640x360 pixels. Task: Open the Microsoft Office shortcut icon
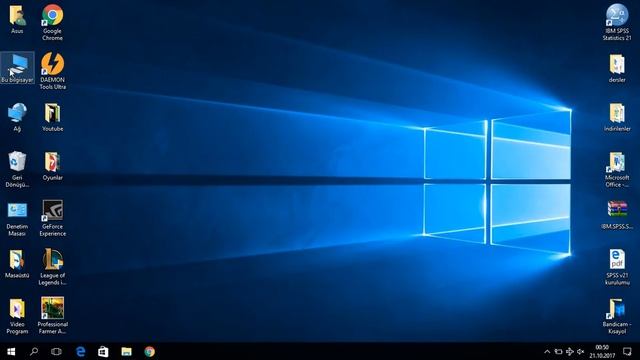pos(617,169)
